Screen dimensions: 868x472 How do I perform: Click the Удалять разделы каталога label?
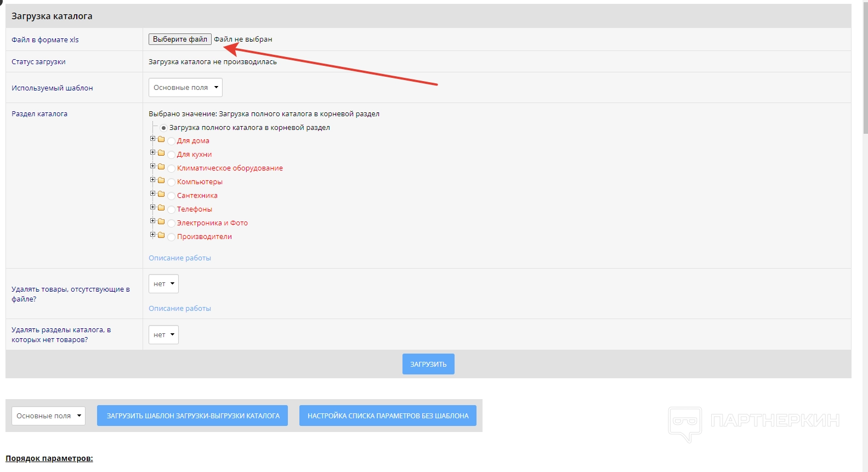(61, 334)
